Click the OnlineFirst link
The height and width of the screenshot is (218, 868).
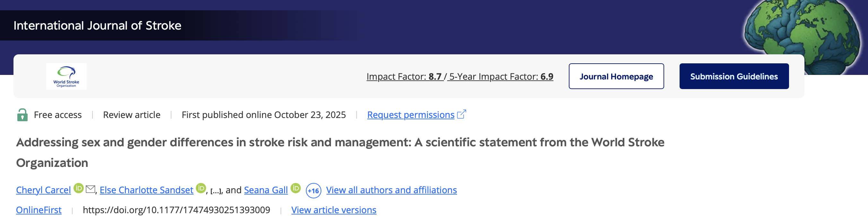[39, 210]
